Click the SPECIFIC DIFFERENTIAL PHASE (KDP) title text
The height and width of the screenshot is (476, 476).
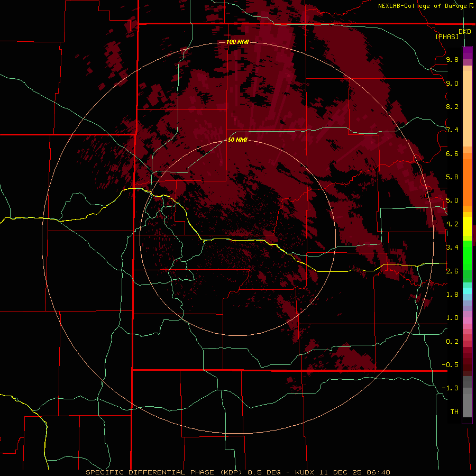(164, 472)
